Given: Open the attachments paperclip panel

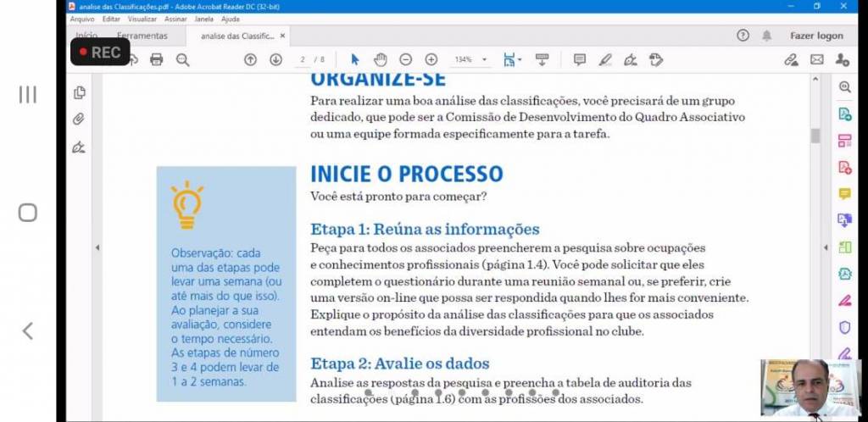Looking at the screenshot, I should click(x=79, y=119).
